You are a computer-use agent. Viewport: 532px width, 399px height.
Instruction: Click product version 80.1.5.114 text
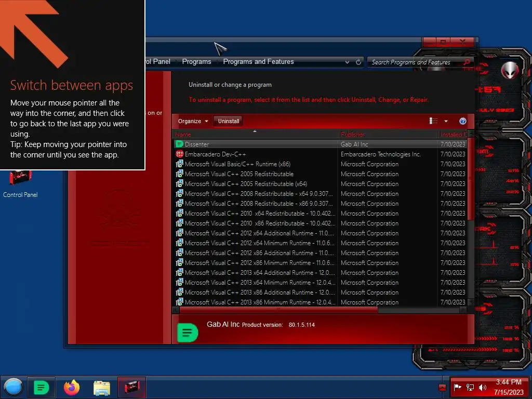tap(302, 325)
